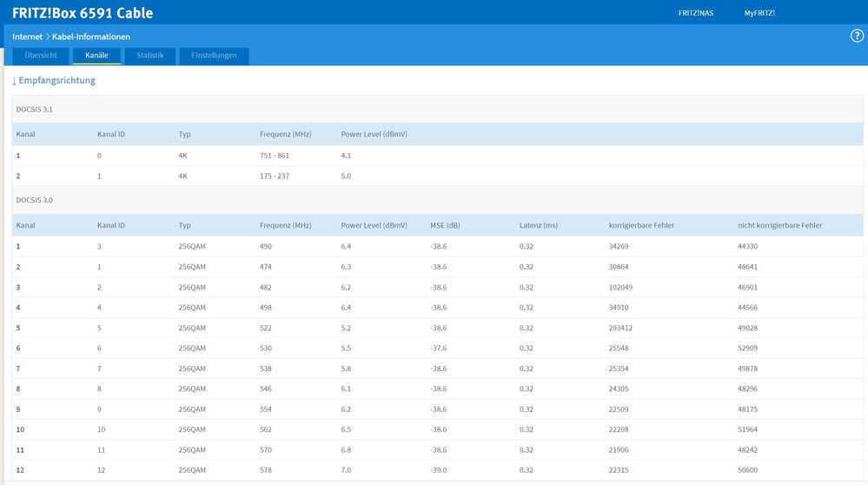Click the Internet breadcrumb

pos(27,37)
